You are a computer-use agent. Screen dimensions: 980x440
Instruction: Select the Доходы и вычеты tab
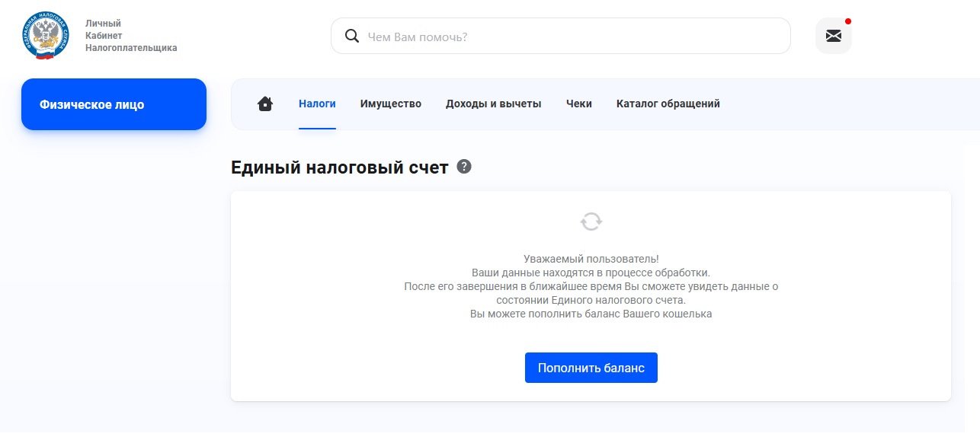point(493,104)
